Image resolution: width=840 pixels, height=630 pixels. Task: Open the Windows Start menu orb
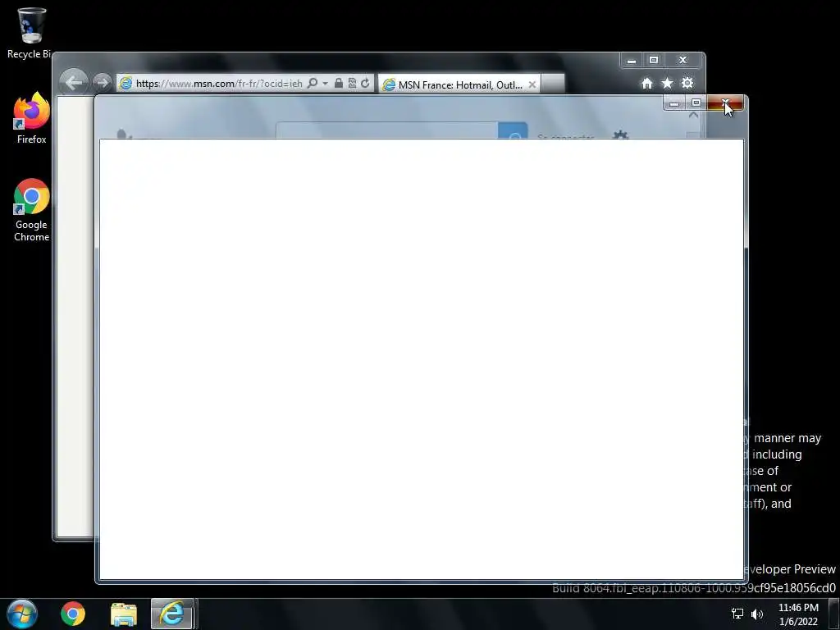[22, 614]
